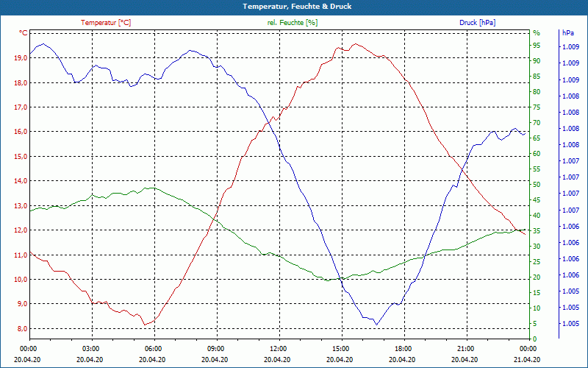Click the 13,0 temperature axis value

click(x=21, y=206)
